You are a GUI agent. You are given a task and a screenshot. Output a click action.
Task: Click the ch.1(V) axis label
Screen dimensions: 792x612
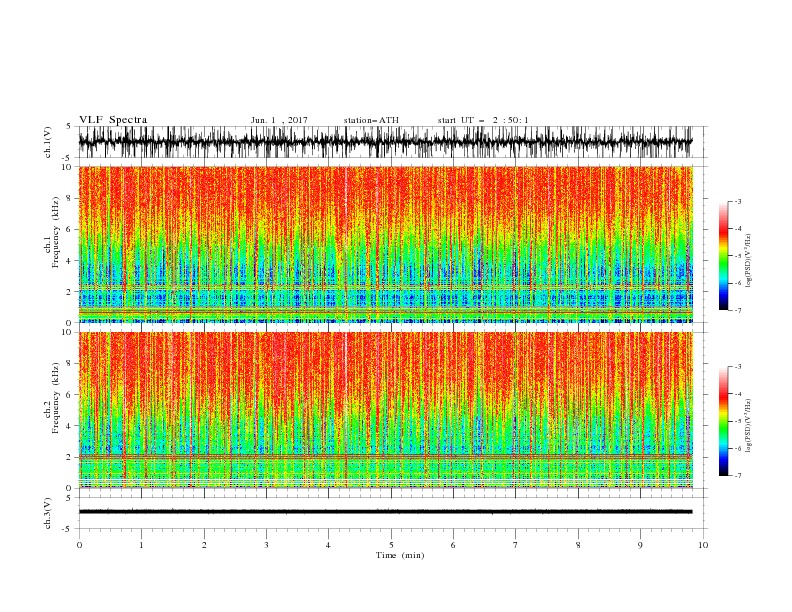(x=48, y=141)
